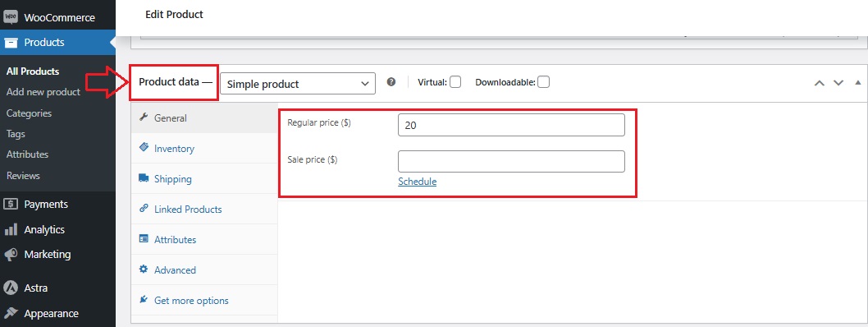This screenshot has height=327, width=868.
Task: Click the Shipping truck icon
Action: (144, 178)
